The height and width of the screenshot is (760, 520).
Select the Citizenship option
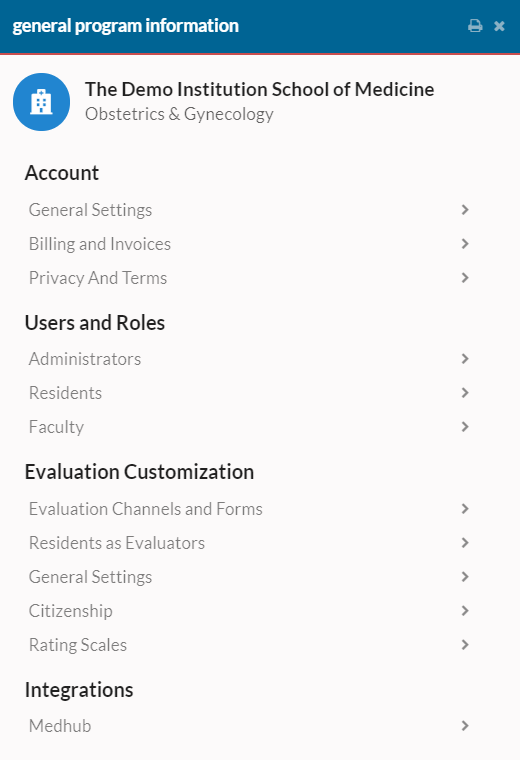pos(249,611)
